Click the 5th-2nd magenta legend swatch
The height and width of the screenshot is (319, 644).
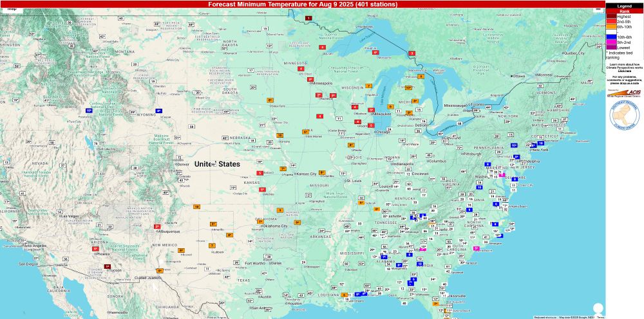(x=612, y=42)
